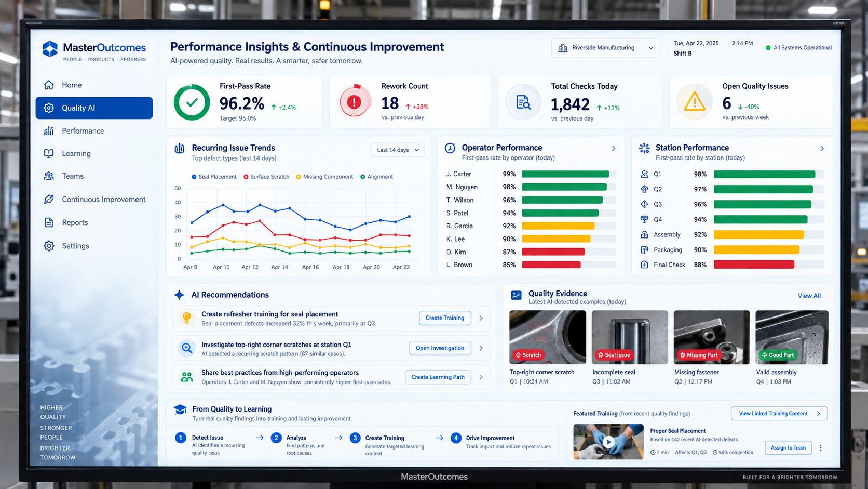Click the Create Training button

pyautogui.click(x=445, y=318)
